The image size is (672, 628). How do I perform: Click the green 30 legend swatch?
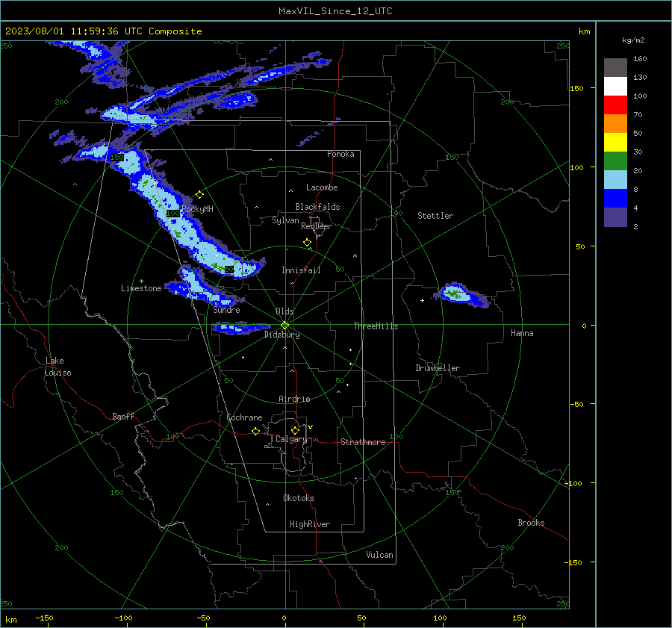615,161
